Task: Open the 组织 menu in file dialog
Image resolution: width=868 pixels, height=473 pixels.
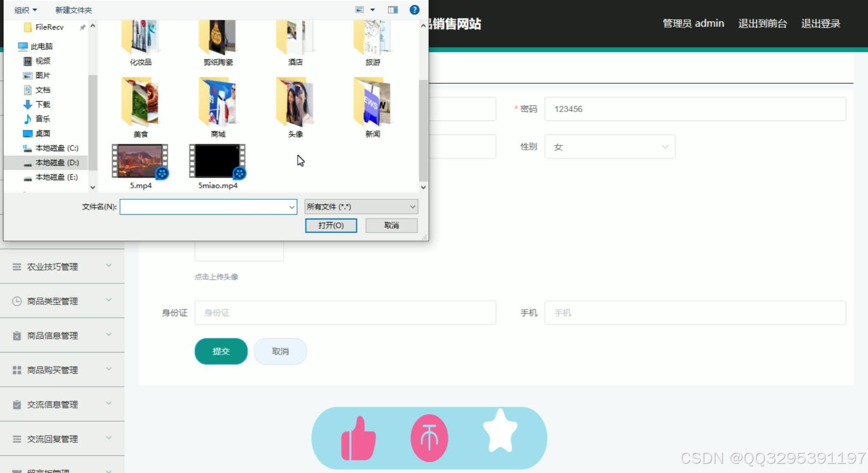Action: coord(25,10)
